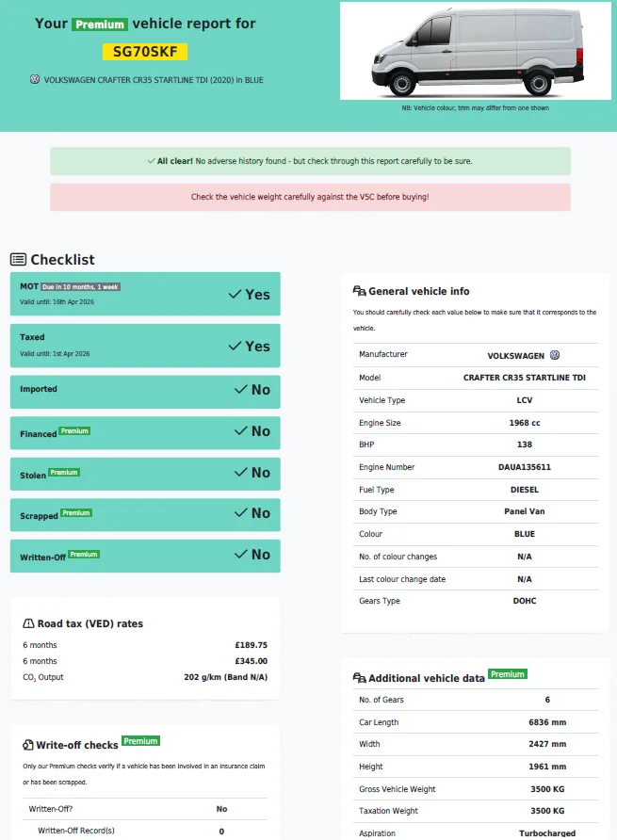Click the Volkswagen logo beside vehicle title
Viewport: 617px width, 840px height.
35,80
